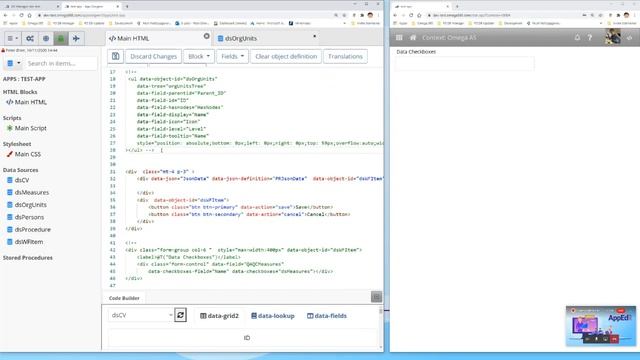The width and height of the screenshot is (640, 360).
Task: Open the hamburger menu dropdown in editor toolbar
Action: click(13, 38)
